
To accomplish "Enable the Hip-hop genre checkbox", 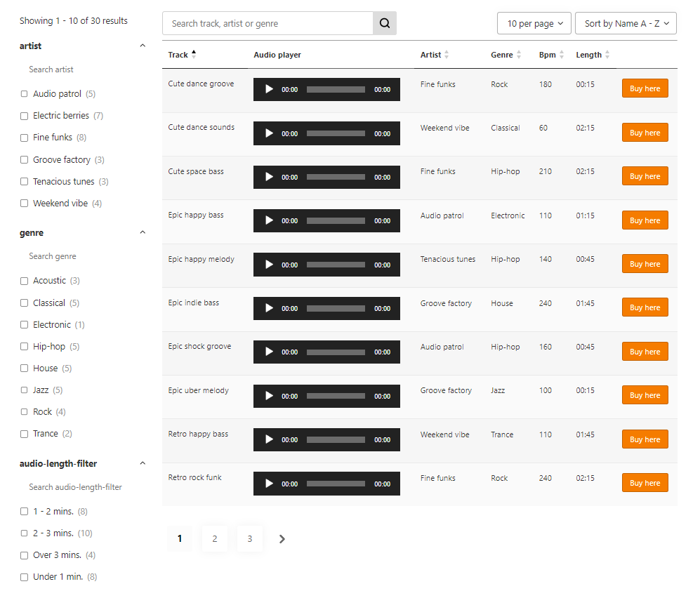I will 24,347.
